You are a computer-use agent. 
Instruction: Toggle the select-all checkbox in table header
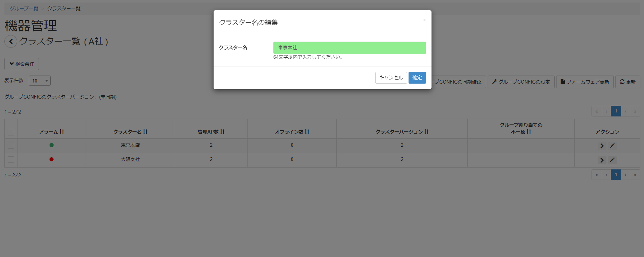tap(11, 132)
